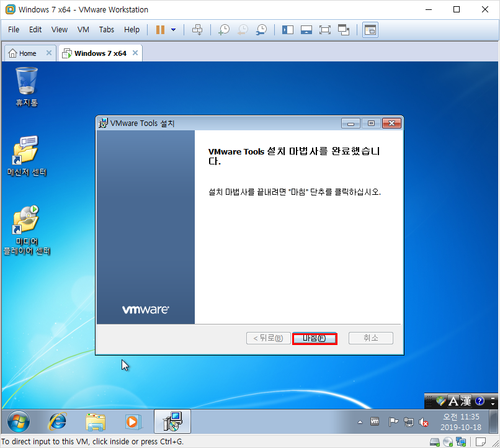Click the 취소 cancel button

tap(371, 338)
